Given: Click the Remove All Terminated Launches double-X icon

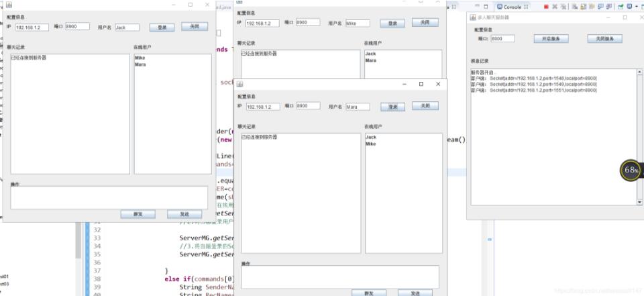Looking at the screenshot, I should pos(563,7).
